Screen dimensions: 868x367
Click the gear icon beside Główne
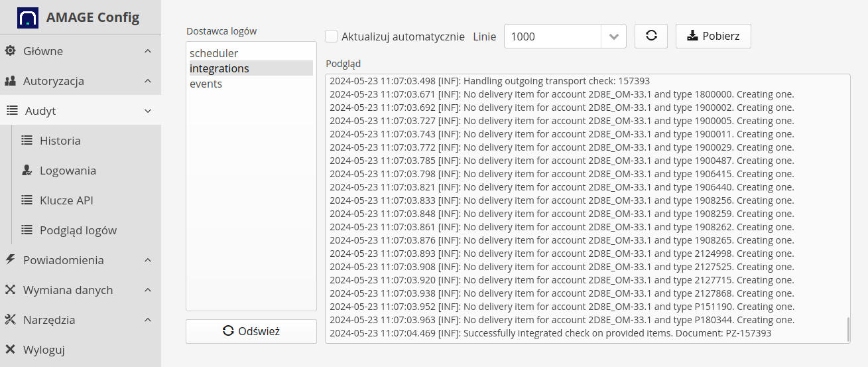[x=10, y=51]
